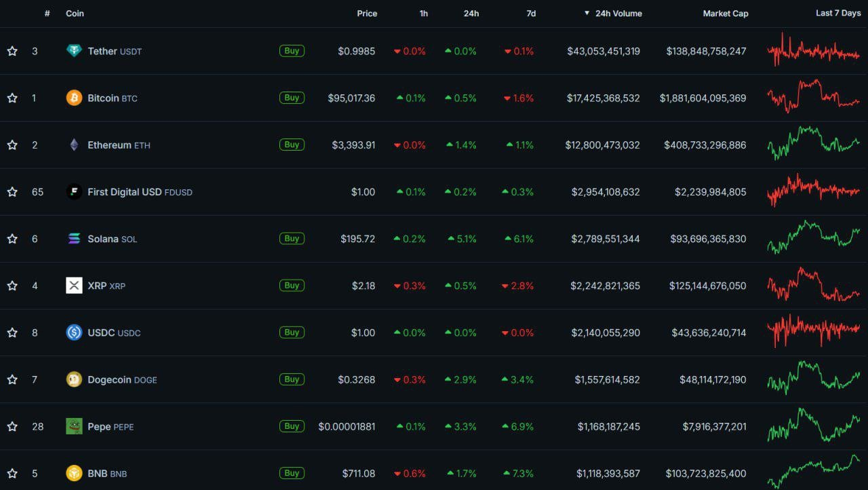This screenshot has width=868, height=490.
Task: Star BNB in the watchlist column
Action: (x=12, y=473)
